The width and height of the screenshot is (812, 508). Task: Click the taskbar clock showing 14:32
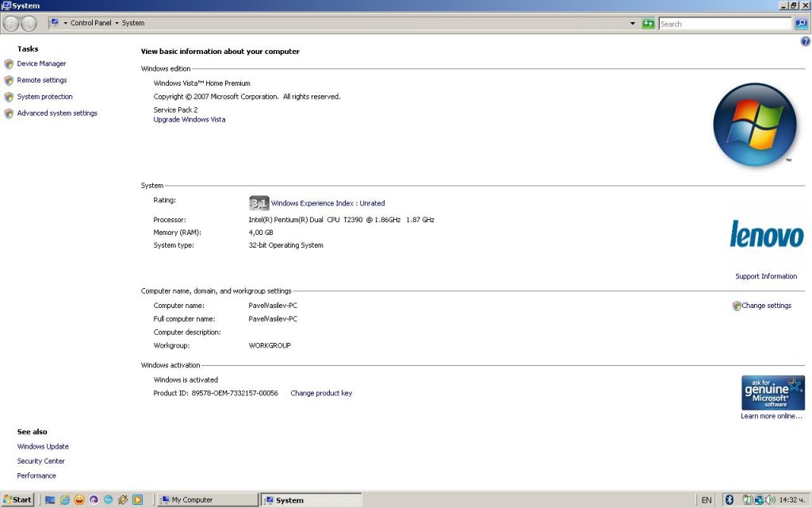[x=792, y=500]
